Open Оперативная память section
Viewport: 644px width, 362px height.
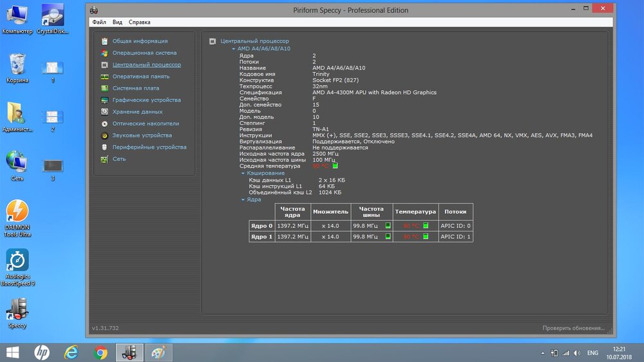pos(140,77)
